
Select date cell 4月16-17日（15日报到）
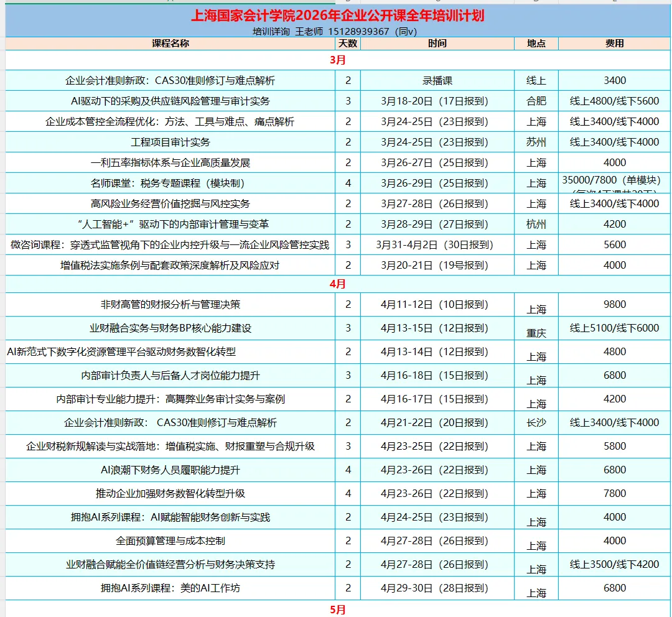437,399
